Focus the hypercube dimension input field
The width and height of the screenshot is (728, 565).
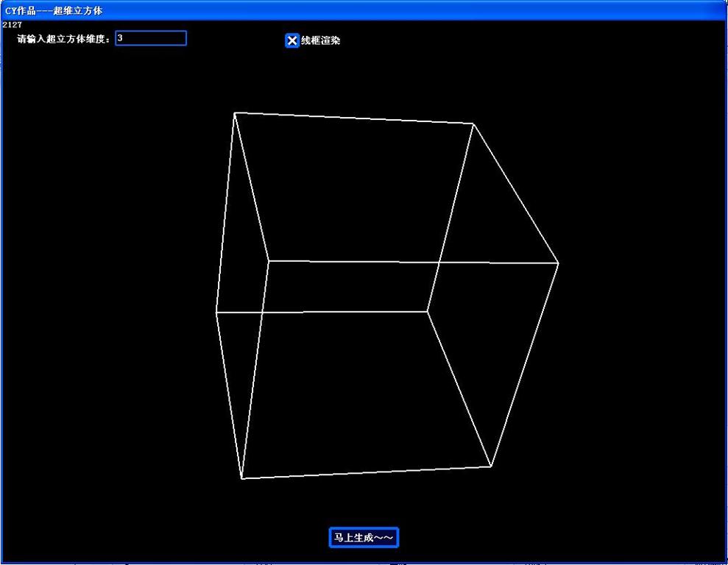coord(151,38)
